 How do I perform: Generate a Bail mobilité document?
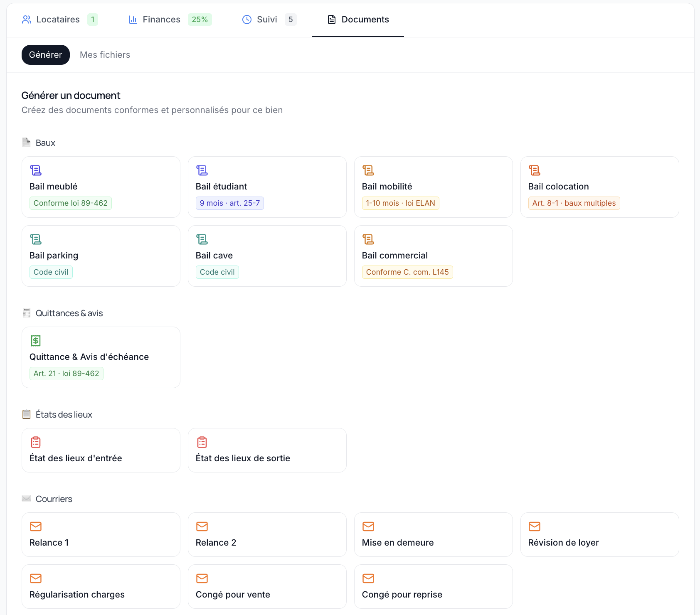(x=433, y=187)
